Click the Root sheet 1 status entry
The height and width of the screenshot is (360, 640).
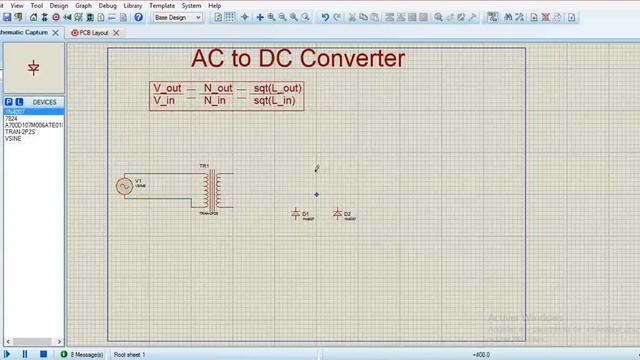[129, 355]
